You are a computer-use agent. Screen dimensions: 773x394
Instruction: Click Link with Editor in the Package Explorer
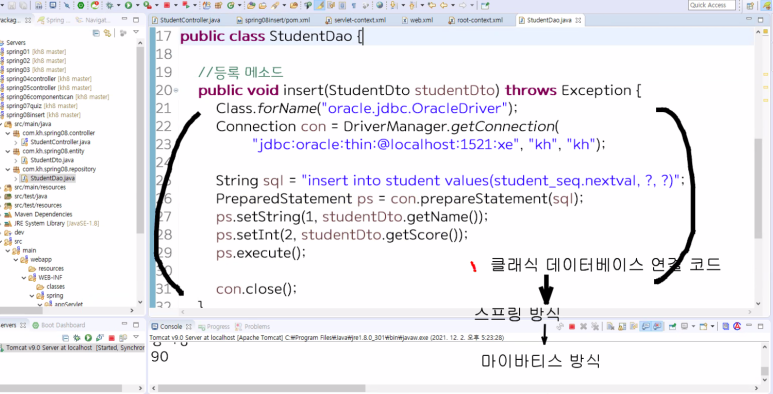click(x=107, y=33)
